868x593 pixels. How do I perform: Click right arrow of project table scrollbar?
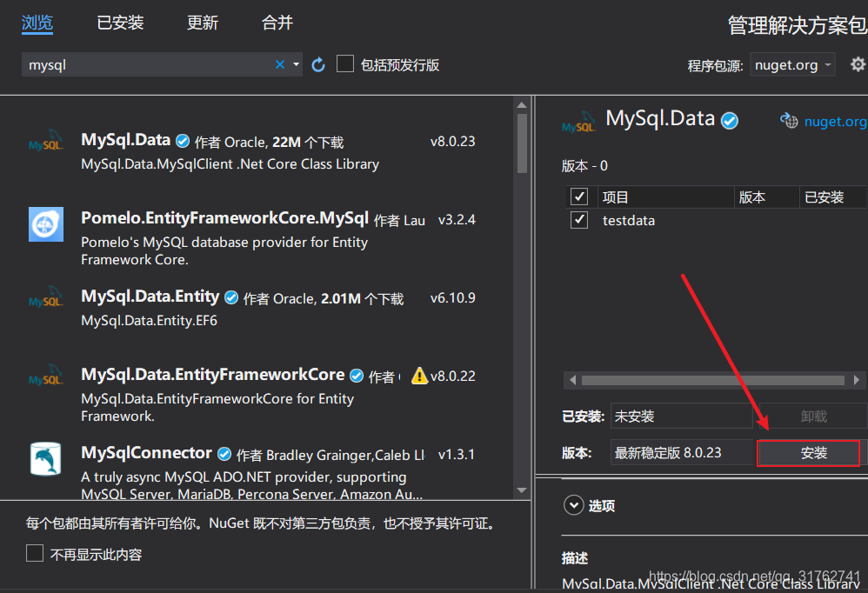point(857,380)
